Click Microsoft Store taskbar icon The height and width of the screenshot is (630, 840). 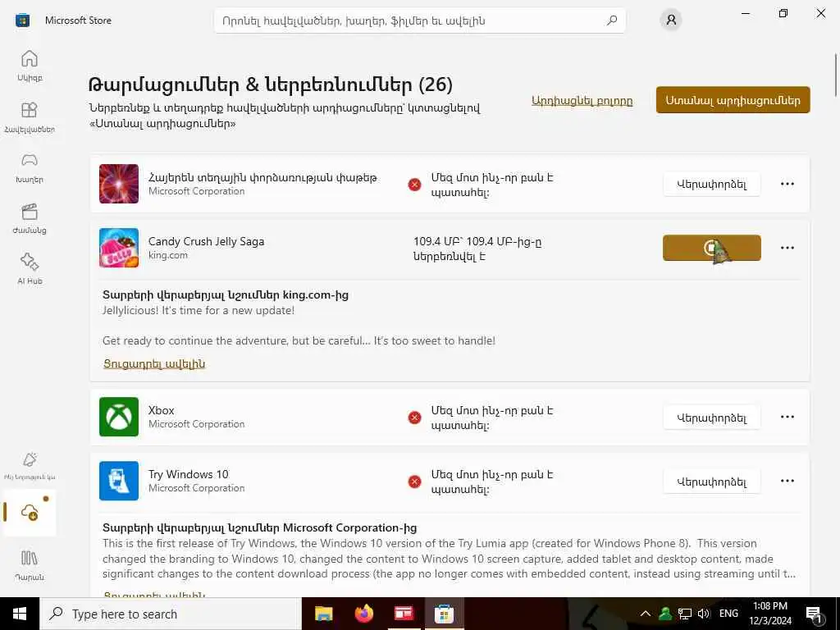coord(444,614)
